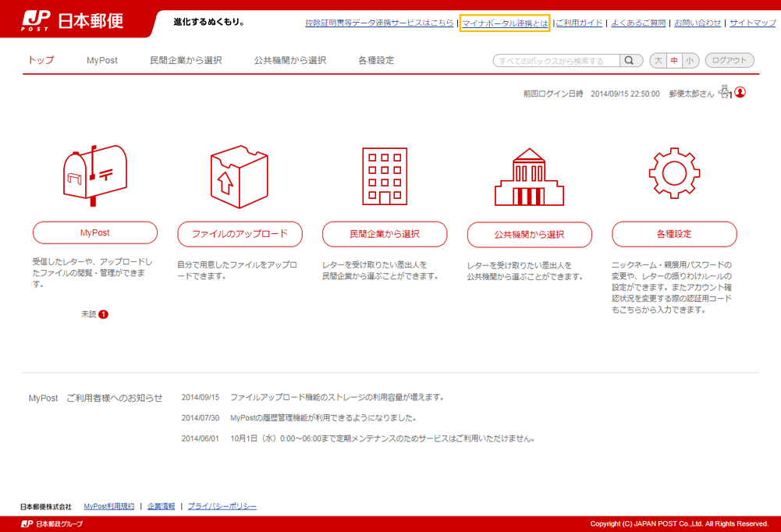Click the red user profile icon
The image size is (781, 532).
[740, 92]
